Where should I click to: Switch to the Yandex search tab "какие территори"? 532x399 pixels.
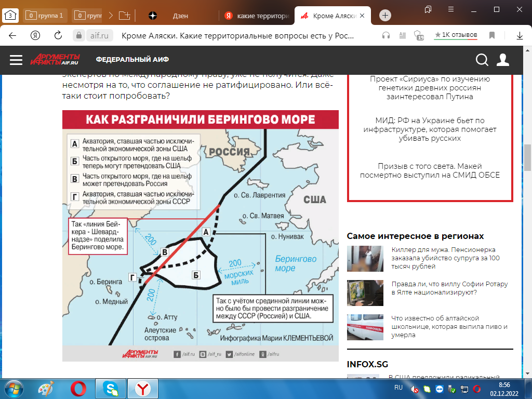click(257, 16)
